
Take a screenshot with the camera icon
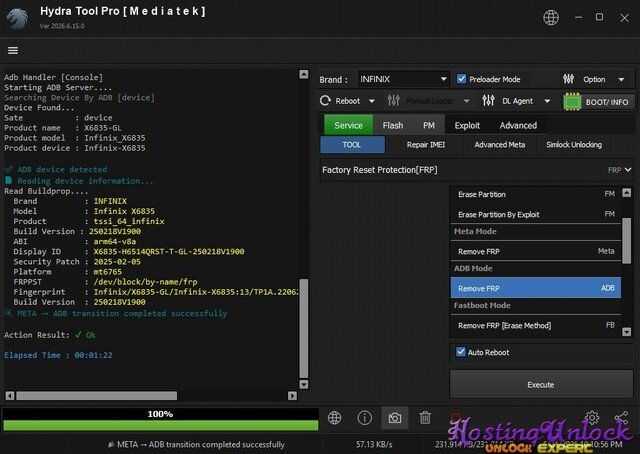(x=395, y=418)
